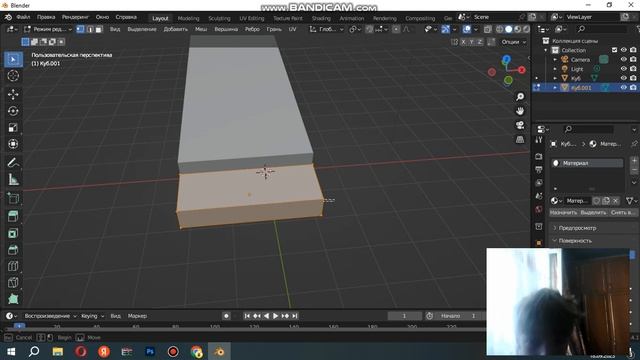Open the Правка menu
The width and height of the screenshot is (640, 360).
(x=46, y=17)
